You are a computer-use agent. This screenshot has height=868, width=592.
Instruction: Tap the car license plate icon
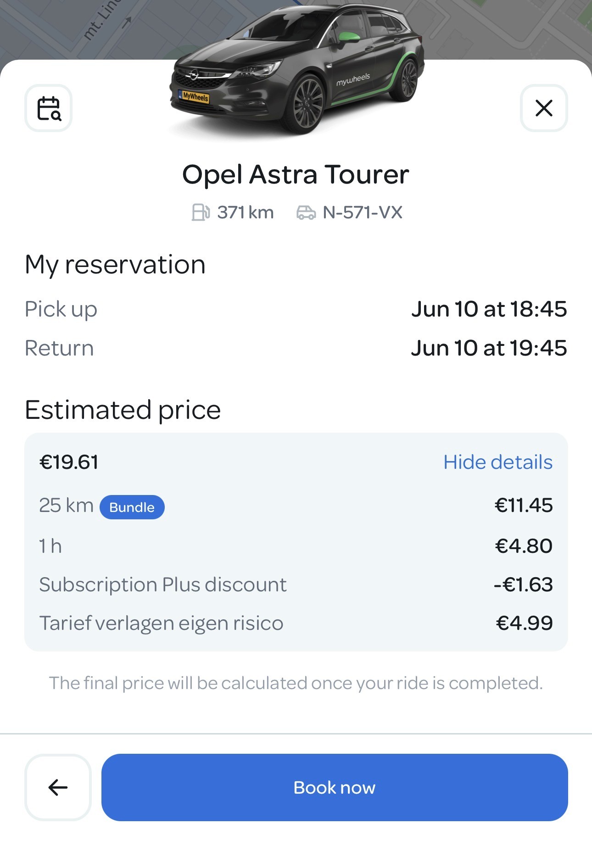coord(306,212)
